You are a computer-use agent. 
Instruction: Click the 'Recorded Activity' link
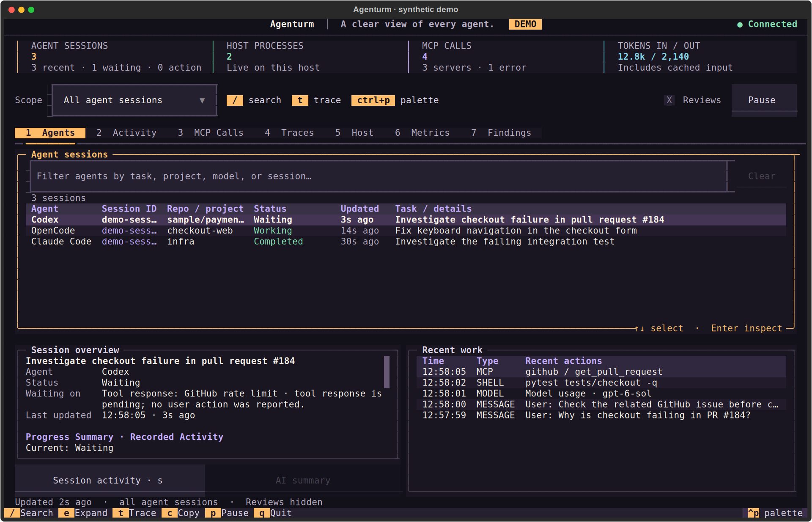[177, 437]
